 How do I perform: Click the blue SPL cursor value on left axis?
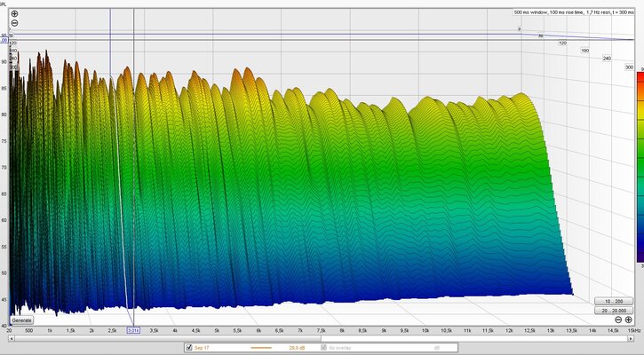pyautogui.click(x=4, y=40)
